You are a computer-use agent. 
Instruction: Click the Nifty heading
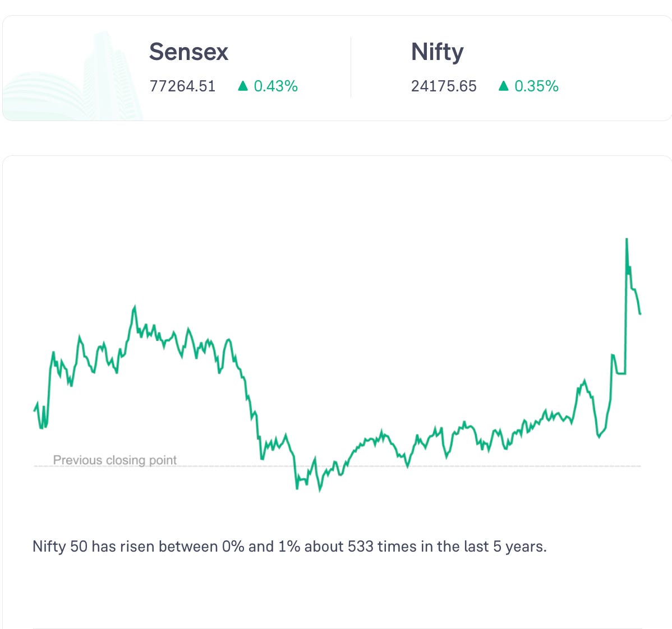[x=437, y=52]
